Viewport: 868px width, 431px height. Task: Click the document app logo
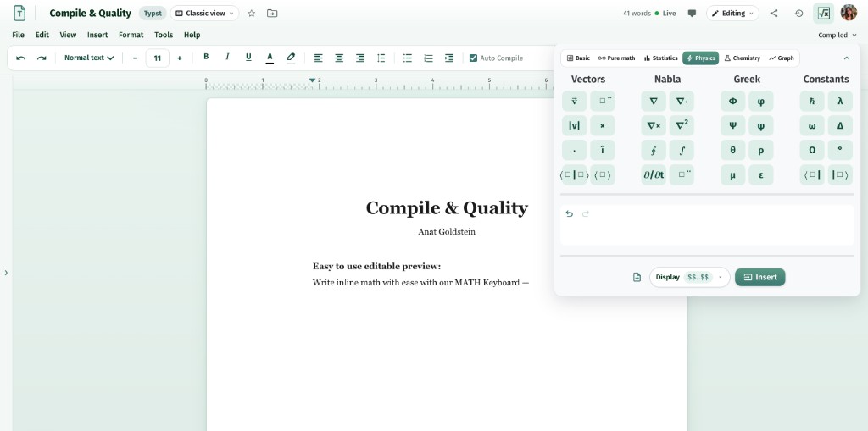[x=19, y=14]
